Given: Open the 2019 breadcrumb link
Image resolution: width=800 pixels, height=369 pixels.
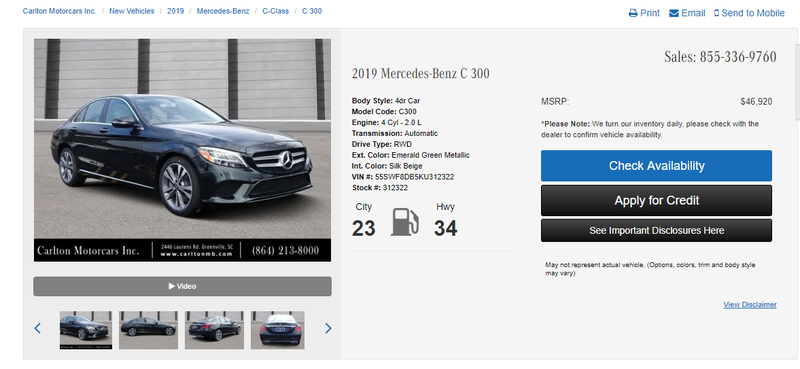Looking at the screenshot, I should [x=176, y=11].
